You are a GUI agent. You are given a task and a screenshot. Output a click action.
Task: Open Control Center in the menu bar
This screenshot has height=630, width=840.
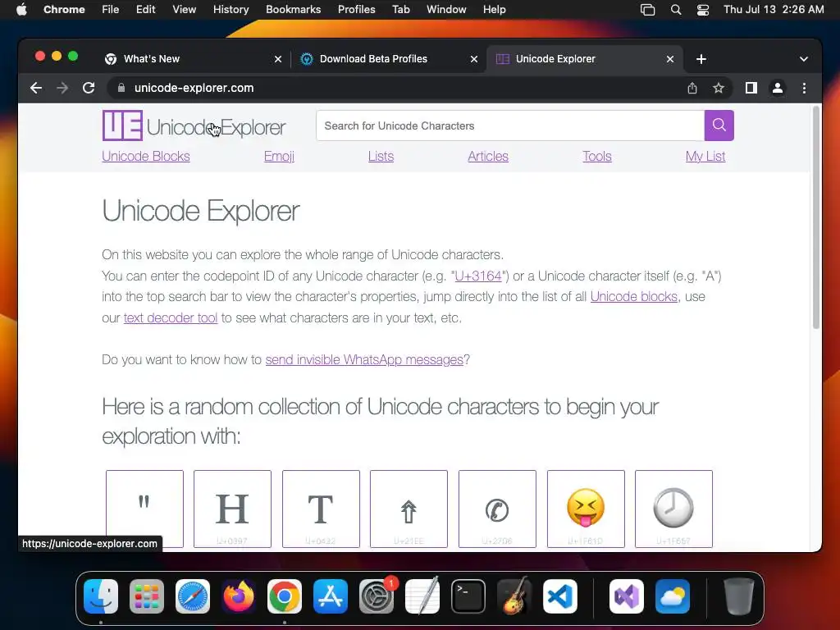[x=703, y=10]
